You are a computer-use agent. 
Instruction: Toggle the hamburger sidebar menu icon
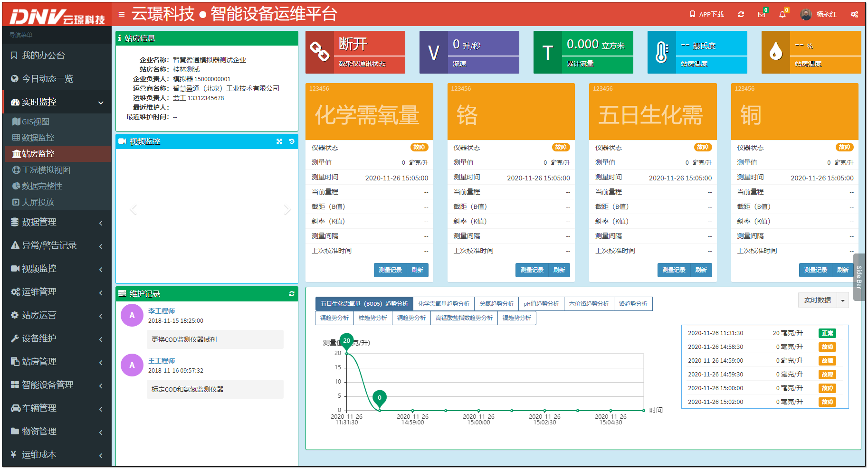tap(122, 14)
